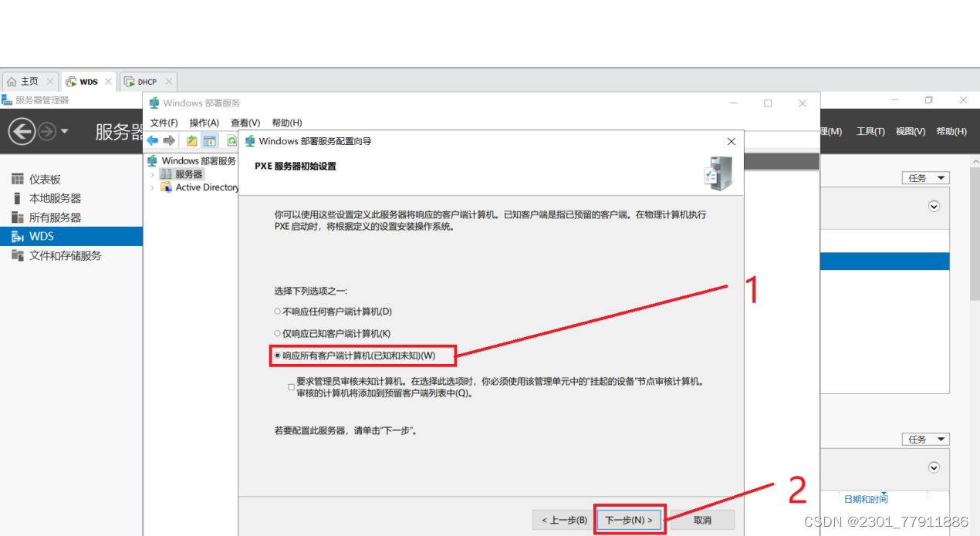
Task: Close the WDS tab
Action: pyautogui.click(x=108, y=82)
